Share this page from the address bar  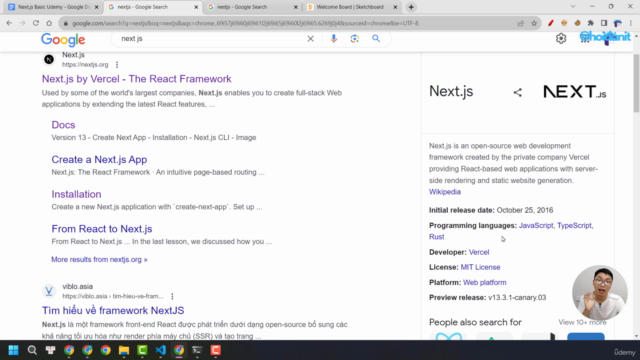click(520, 23)
